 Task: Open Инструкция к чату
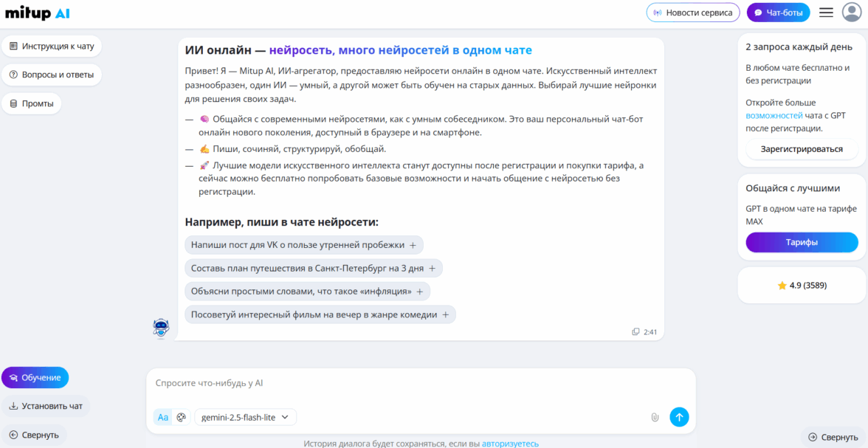click(x=52, y=46)
